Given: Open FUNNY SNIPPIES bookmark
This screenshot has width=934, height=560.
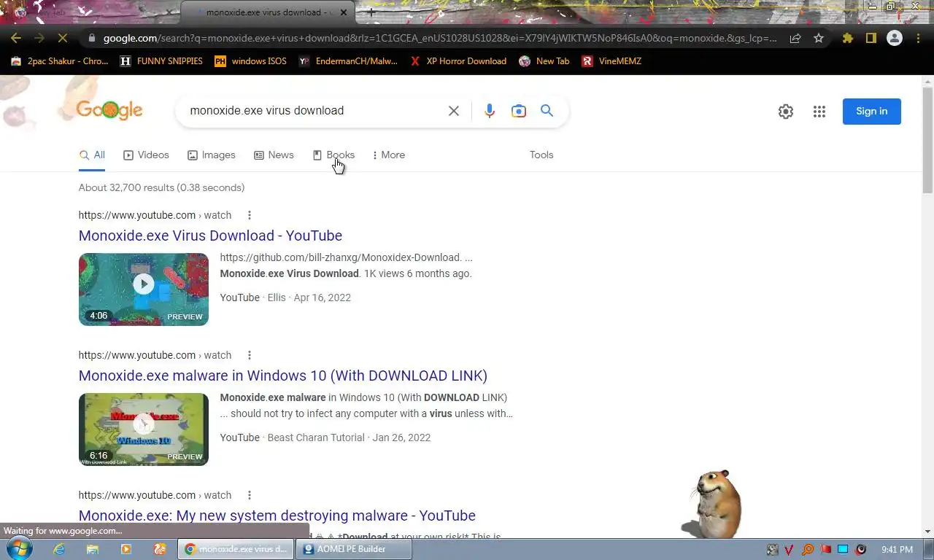Looking at the screenshot, I should pos(161,61).
